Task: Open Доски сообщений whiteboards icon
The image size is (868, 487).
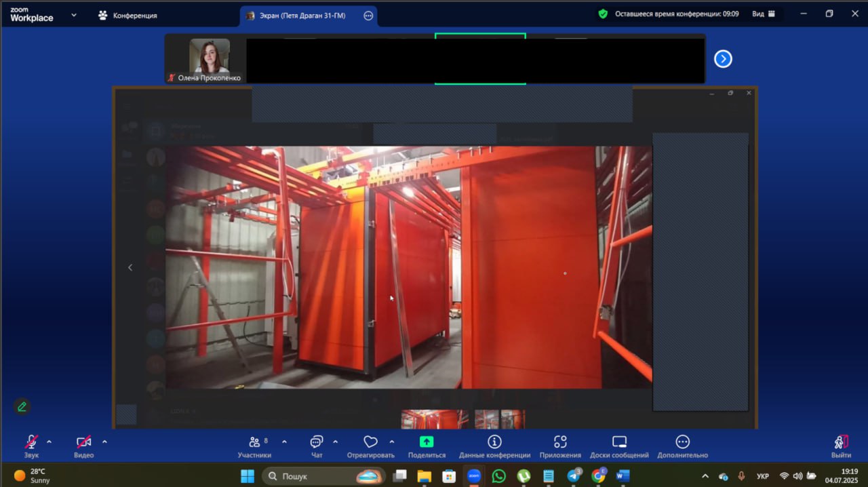Action: pos(619,442)
